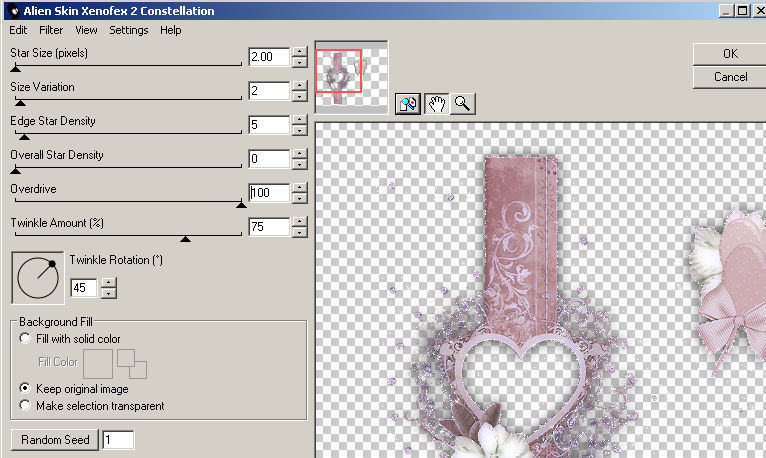Click the Twinkle Rotation angle dial

38,278
